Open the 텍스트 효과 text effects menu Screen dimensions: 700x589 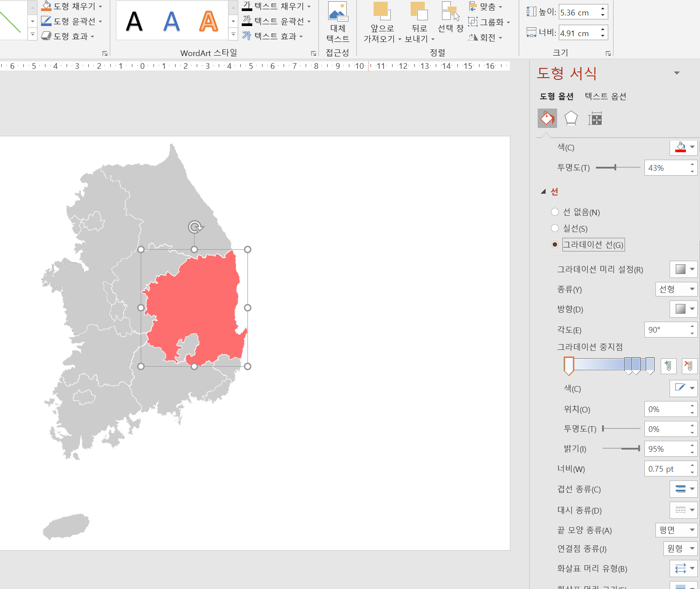pos(273,36)
